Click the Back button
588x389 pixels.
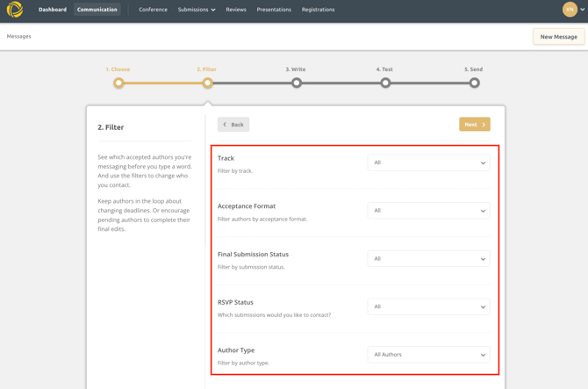[233, 125]
